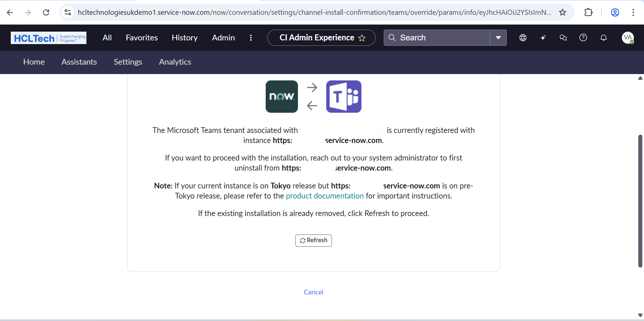The image size is (644, 321).
Task: Toggle site information via the tune icon
Action: (x=68, y=12)
